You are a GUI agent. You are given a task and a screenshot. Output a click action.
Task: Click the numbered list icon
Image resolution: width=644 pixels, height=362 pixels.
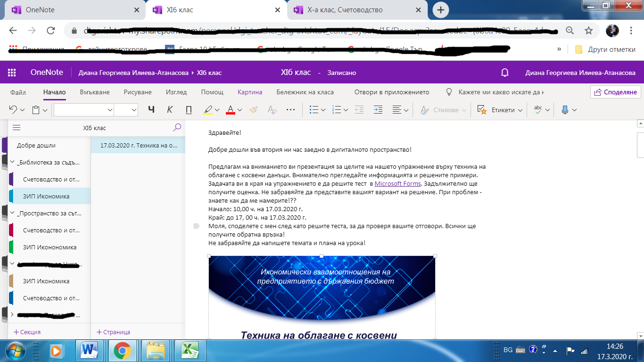coord(337,110)
